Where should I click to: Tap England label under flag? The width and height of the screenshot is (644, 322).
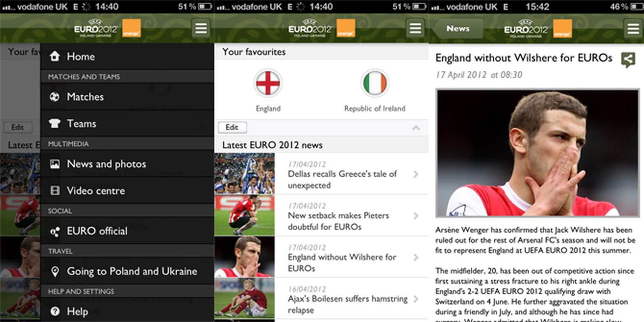(268, 109)
